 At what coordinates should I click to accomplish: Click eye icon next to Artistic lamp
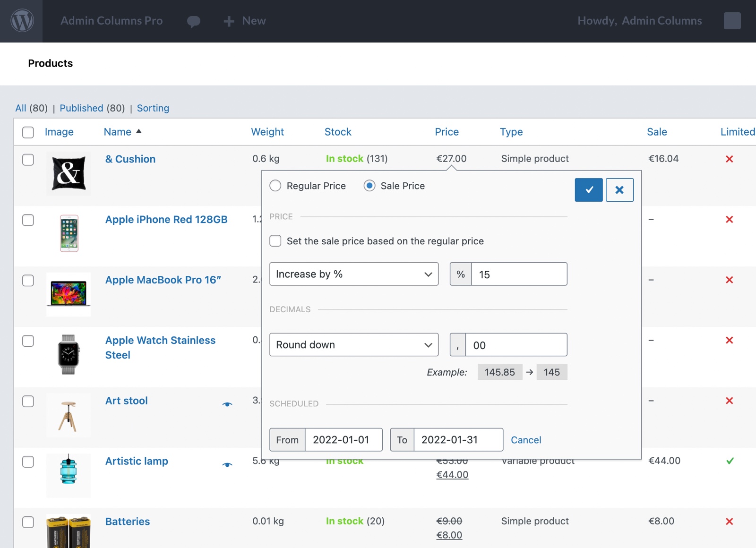click(227, 465)
